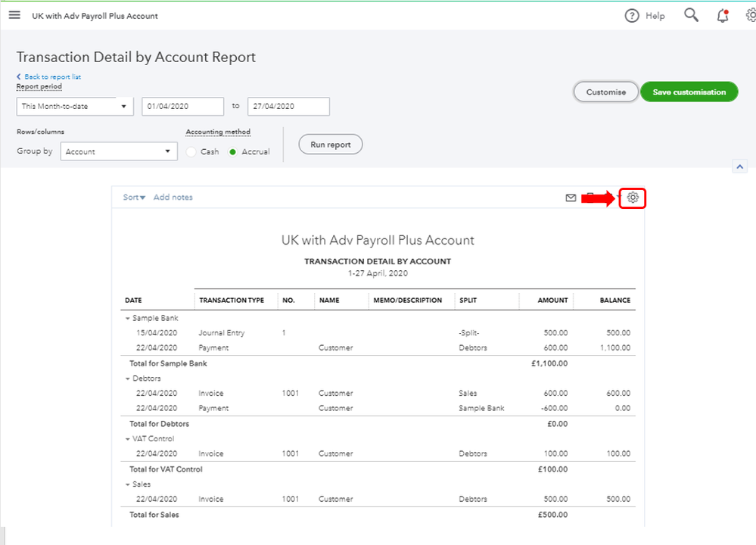Go back to report list link
756x545 pixels.
49,77
